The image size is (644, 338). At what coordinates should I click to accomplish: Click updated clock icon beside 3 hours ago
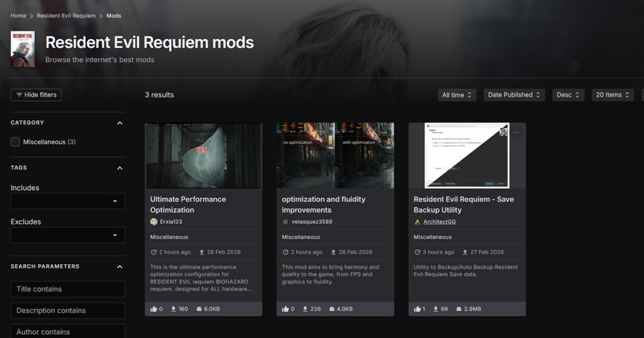coord(418,253)
